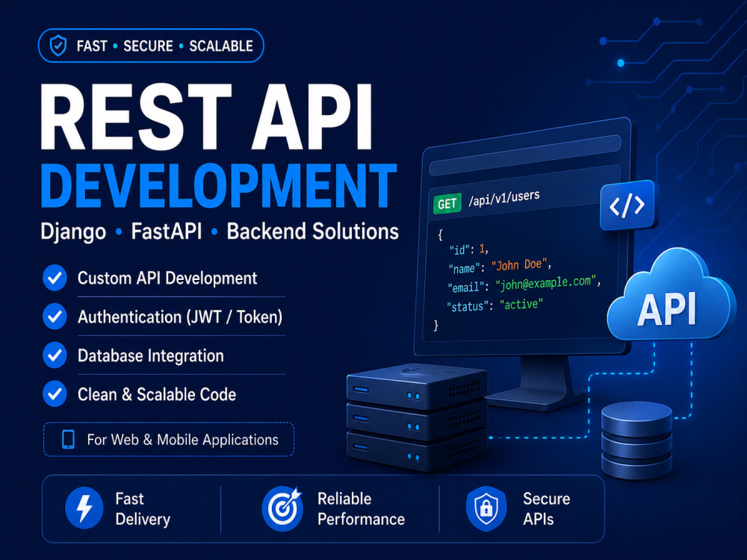The height and width of the screenshot is (560, 747).
Task: Click the monitor stand below the screen
Action: pyautogui.click(x=539, y=382)
